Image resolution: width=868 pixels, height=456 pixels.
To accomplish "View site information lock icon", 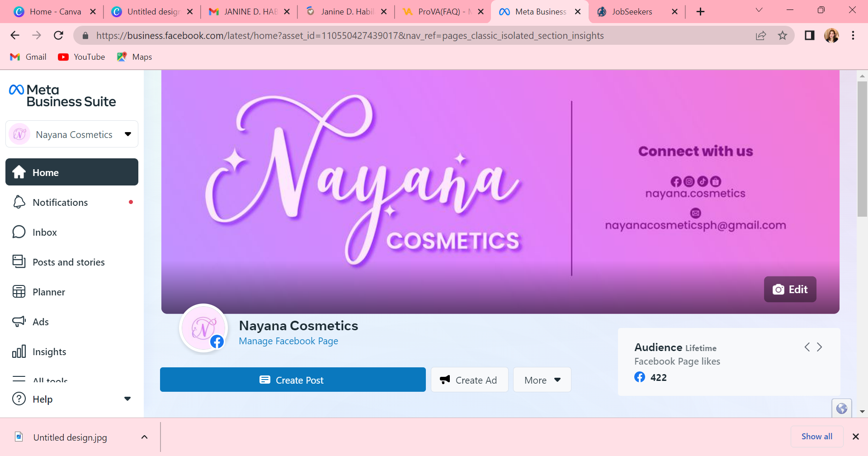I will click(85, 35).
